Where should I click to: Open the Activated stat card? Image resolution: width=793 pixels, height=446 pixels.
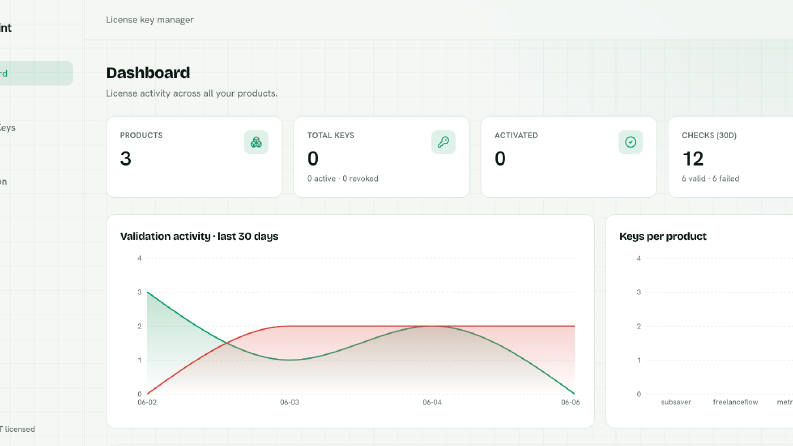pos(568,157)
